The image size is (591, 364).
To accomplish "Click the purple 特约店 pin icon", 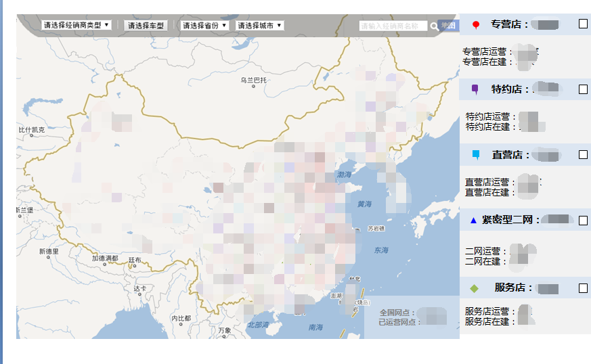I will [x=475, y=89].
